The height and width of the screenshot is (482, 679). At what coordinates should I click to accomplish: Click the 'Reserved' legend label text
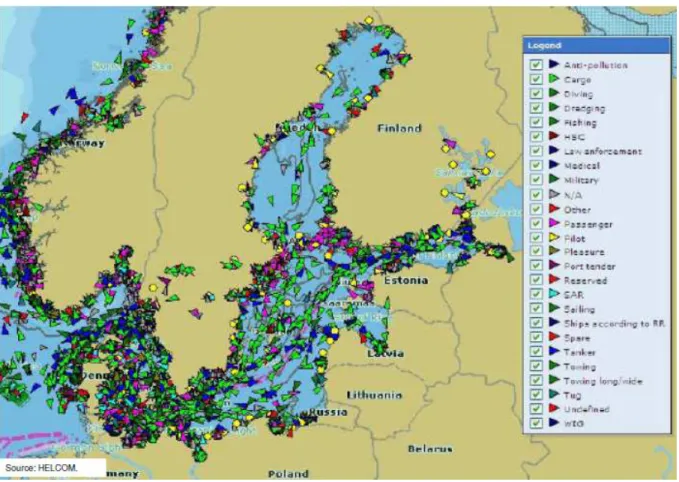(585, 280)
